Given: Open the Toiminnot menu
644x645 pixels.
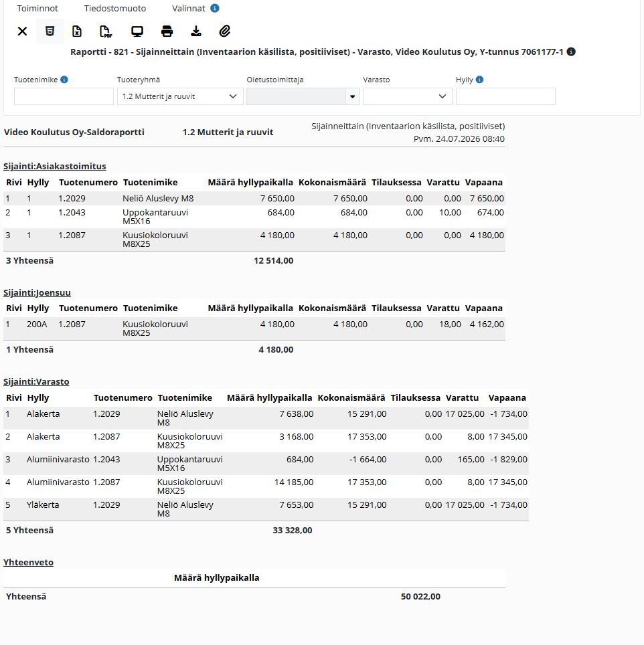Looking at the screenshot, I should coord(37,8).
